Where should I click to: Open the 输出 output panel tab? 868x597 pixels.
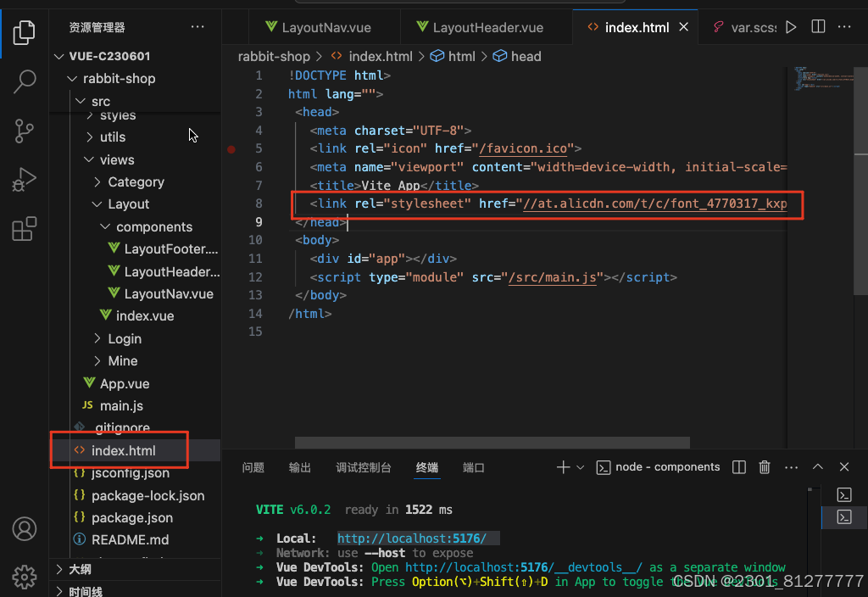[299, 467]
